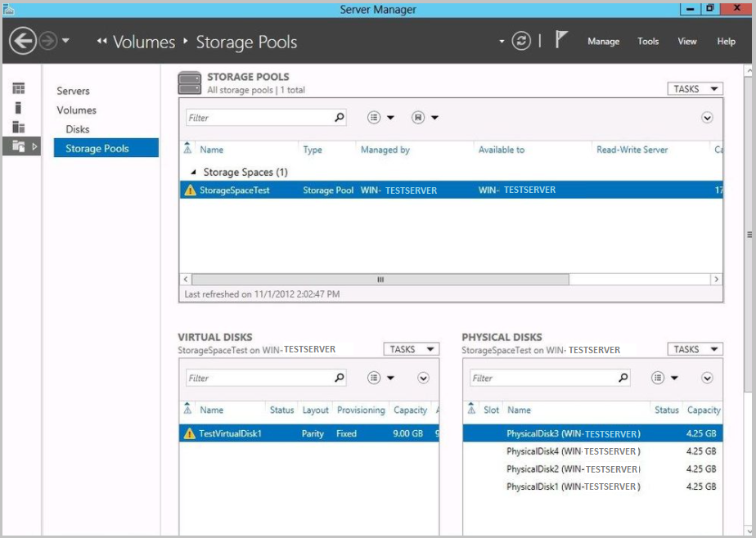Click the search magnifier in Storage Pools filter

point(340,118)
